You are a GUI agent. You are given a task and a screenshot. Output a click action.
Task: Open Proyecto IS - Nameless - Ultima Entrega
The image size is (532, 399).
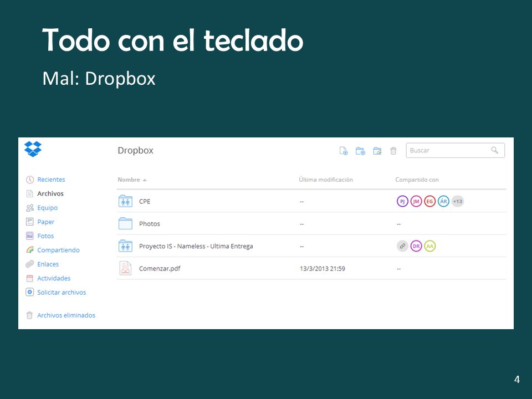click(x=196, y=246)
